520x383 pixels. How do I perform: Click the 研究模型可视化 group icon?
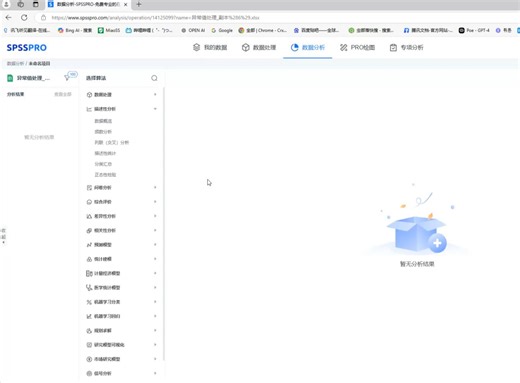[89, 345]
